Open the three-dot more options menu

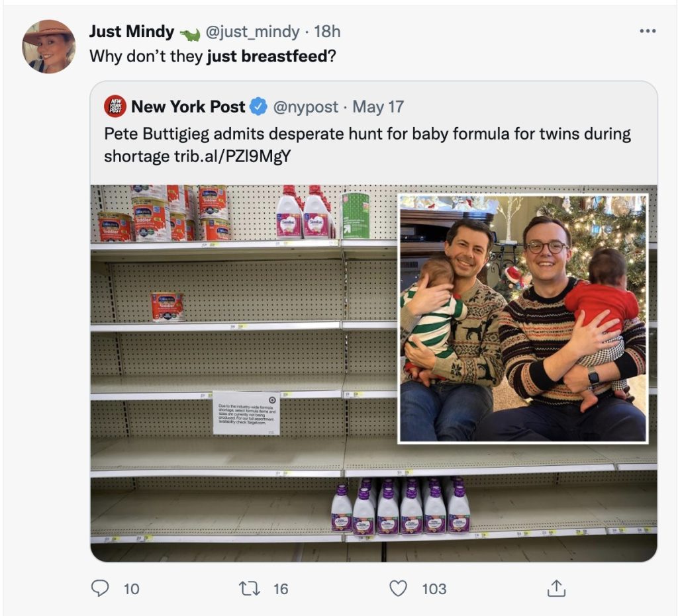click(648, 31)
